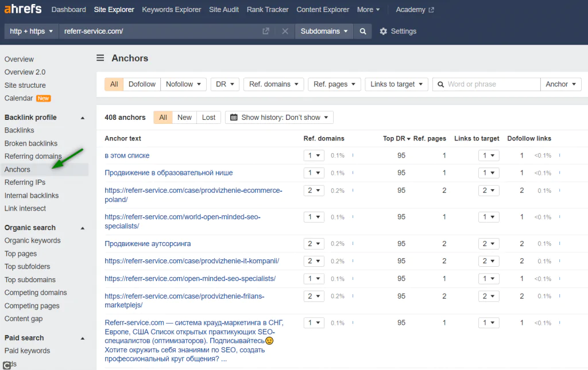Select the New anchors filter
Image resolution: width=588 pixels, height=370 pixels.
pos(184,118)
